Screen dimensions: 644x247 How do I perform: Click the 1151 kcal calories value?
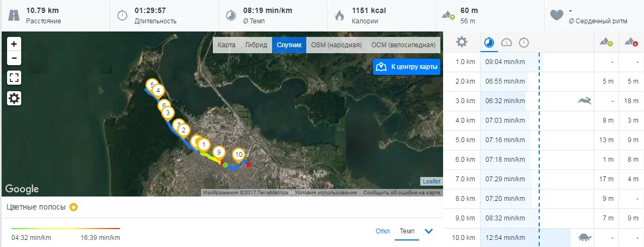coord(369,11)
